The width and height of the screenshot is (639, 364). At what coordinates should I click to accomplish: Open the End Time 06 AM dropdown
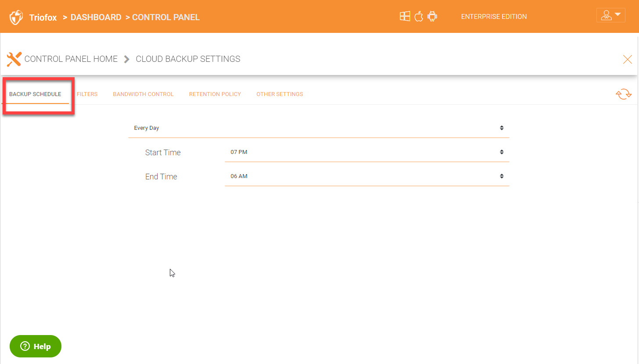tap(367, 176)
